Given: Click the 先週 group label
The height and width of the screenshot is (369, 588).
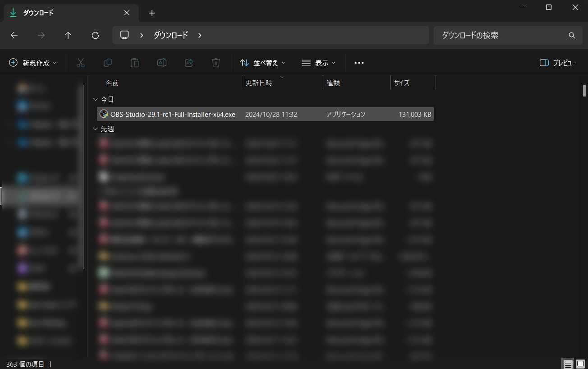Looking at the screenshot, I should tap(107, 129).
